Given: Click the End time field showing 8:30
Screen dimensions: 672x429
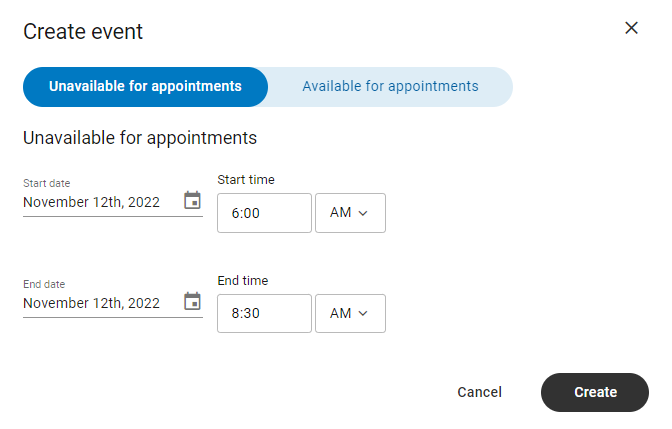Looking at the screenshot, I should pyautogui.click(x=264, y=313).
